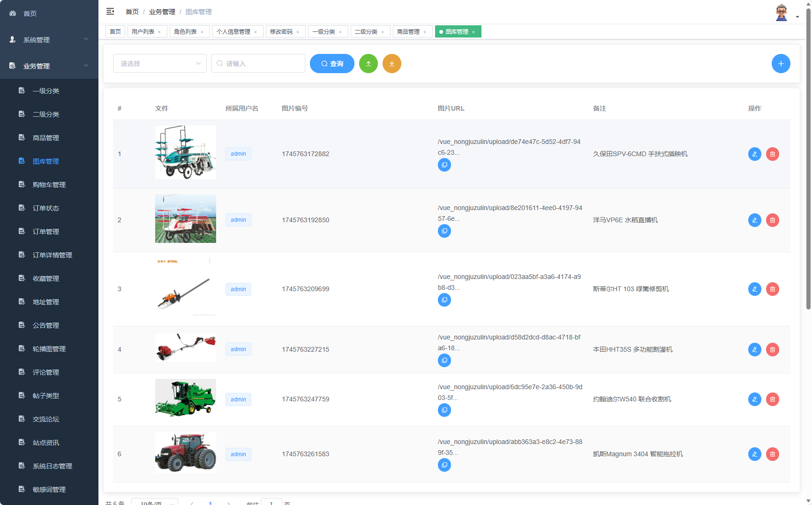Collapse sidebar using the hamburger icon
Image resolution: width=812 pixels, height=505 pixels.
(110, 11)
